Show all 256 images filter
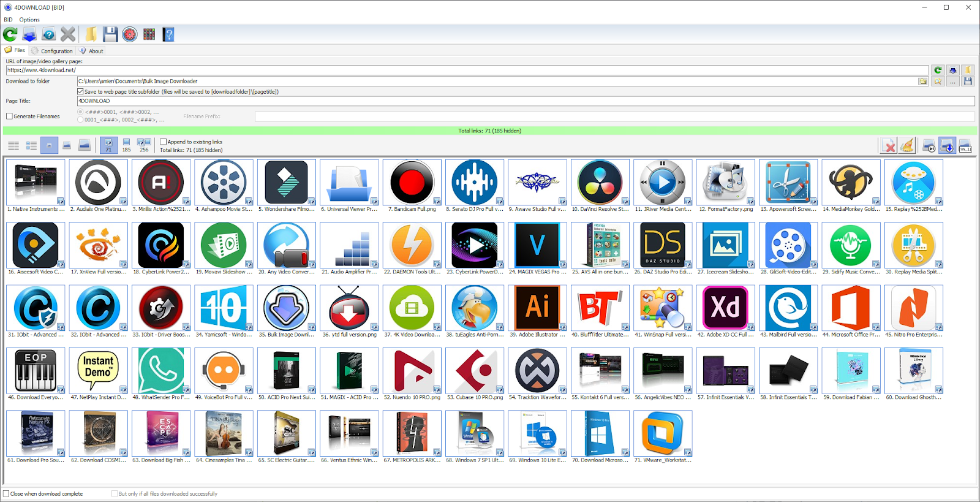The image size is (980, 502). 144,145
